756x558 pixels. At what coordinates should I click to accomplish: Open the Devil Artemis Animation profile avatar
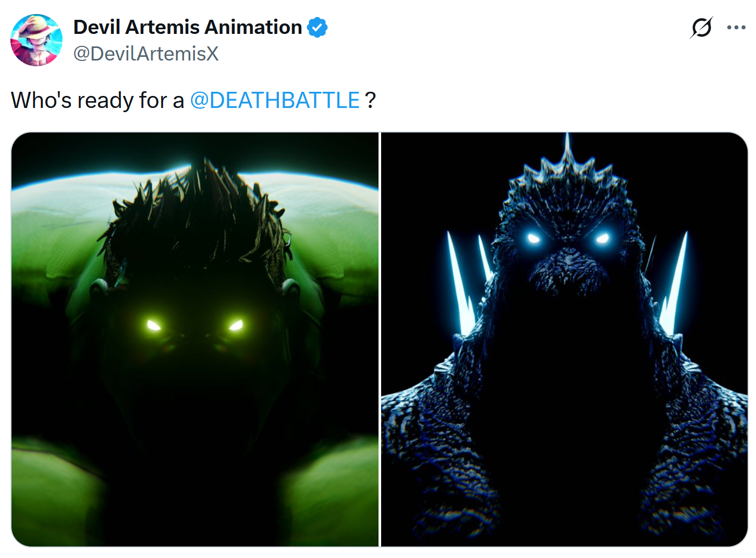tap(36, 40)
